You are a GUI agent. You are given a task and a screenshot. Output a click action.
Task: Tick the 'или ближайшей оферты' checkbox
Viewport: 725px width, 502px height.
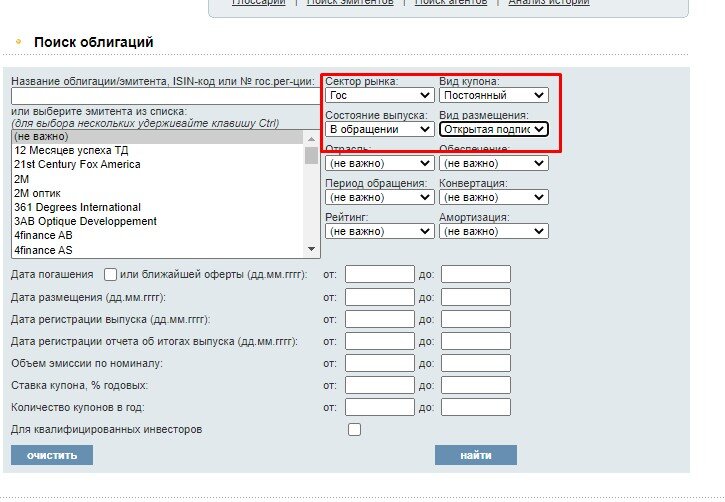tap(110, 275)
